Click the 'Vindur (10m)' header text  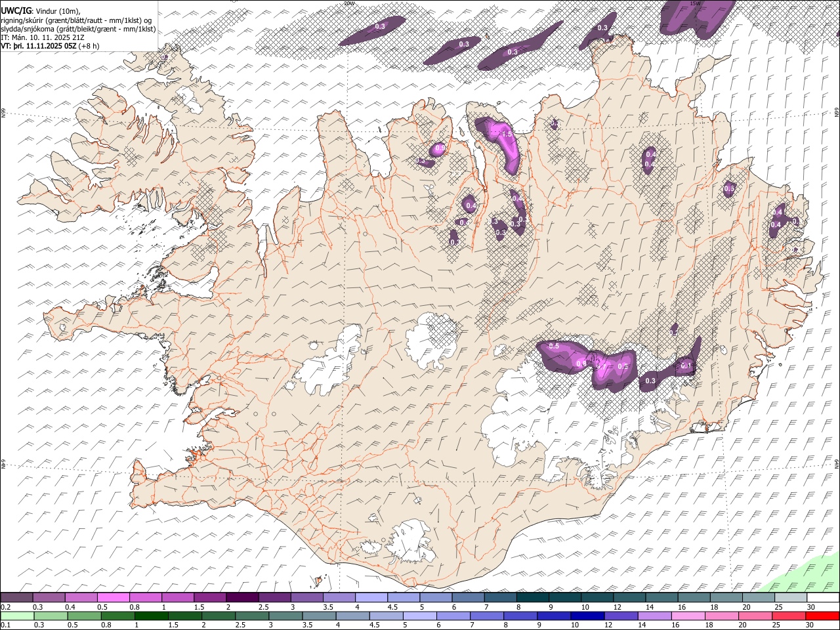click(57, 11)
